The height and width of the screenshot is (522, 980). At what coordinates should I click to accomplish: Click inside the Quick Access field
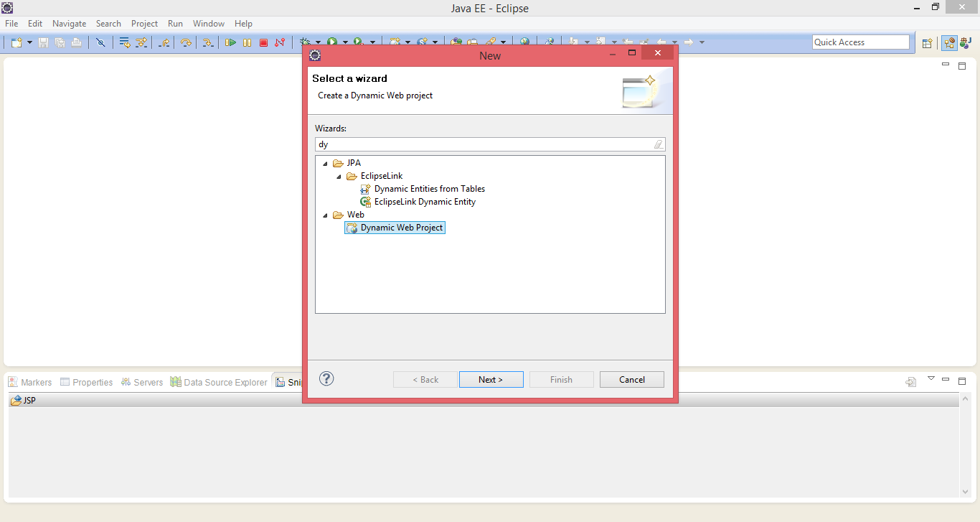860,42
